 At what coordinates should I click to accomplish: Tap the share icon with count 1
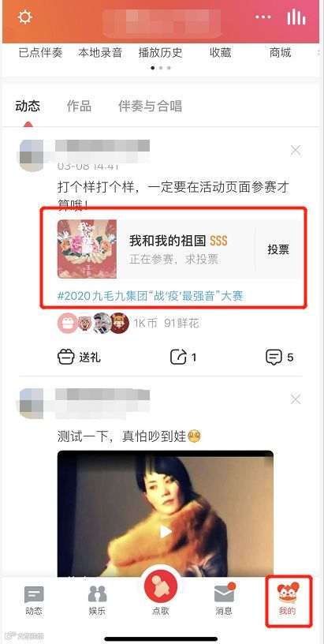point(179,357)
